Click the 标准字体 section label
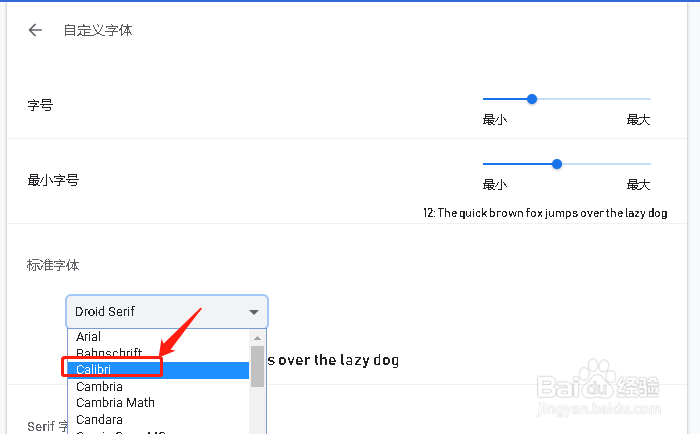The height and width of the screenshot is (434, 700). [x=53, y=266]
